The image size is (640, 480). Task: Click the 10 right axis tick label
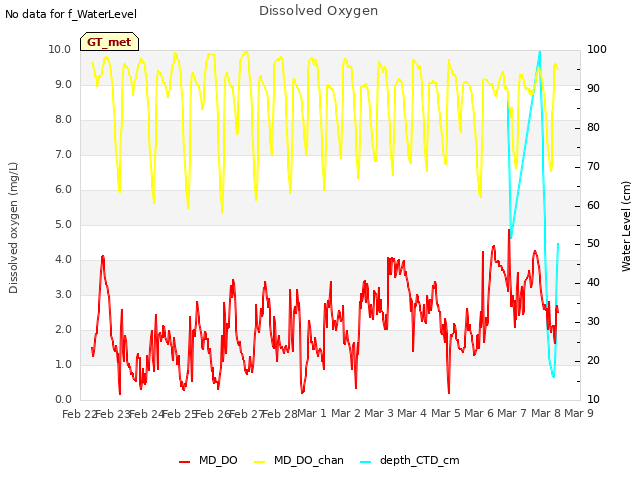point(593,399)
